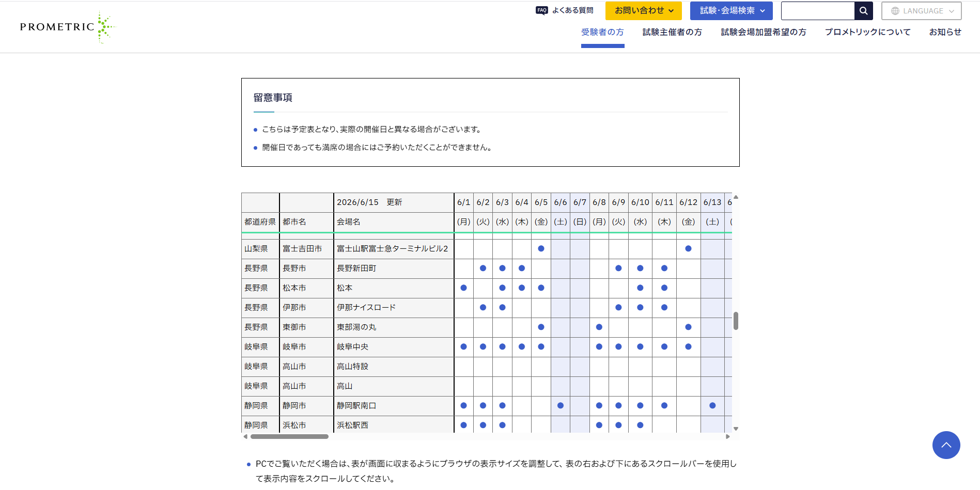The height and width of the screenshot is (490, 980).
Task: Click the FAQ speech-bubble icon
Action: [x=541, y=10]
